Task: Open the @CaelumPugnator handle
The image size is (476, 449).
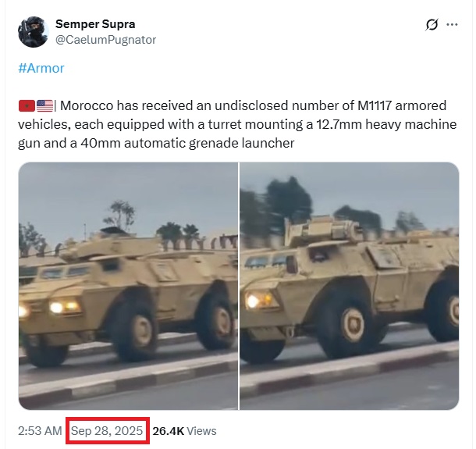Action: click(x=105, y=40)
